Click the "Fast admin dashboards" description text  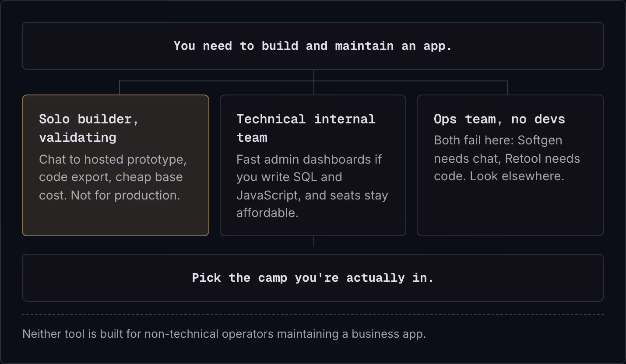(x=312, y=186)
